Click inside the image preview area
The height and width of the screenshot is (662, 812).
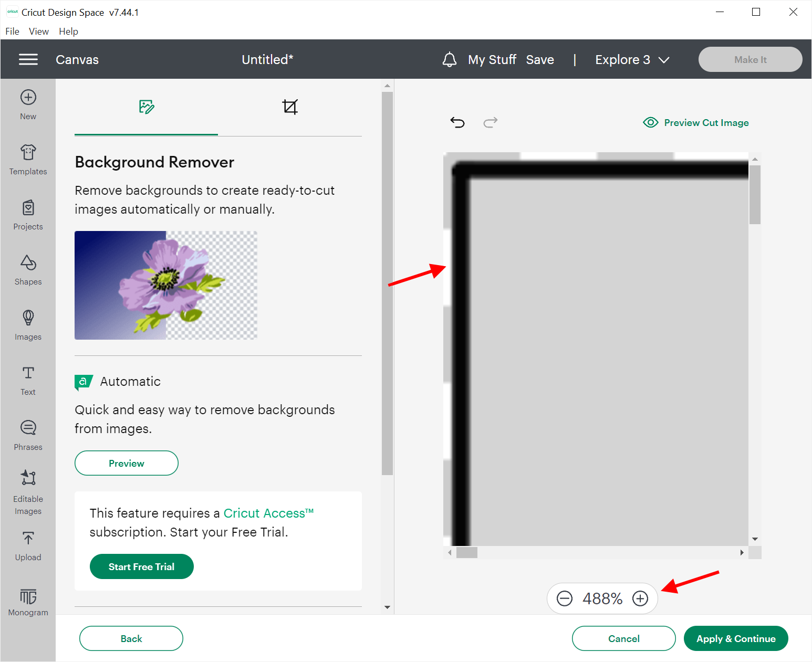(596, 349)
